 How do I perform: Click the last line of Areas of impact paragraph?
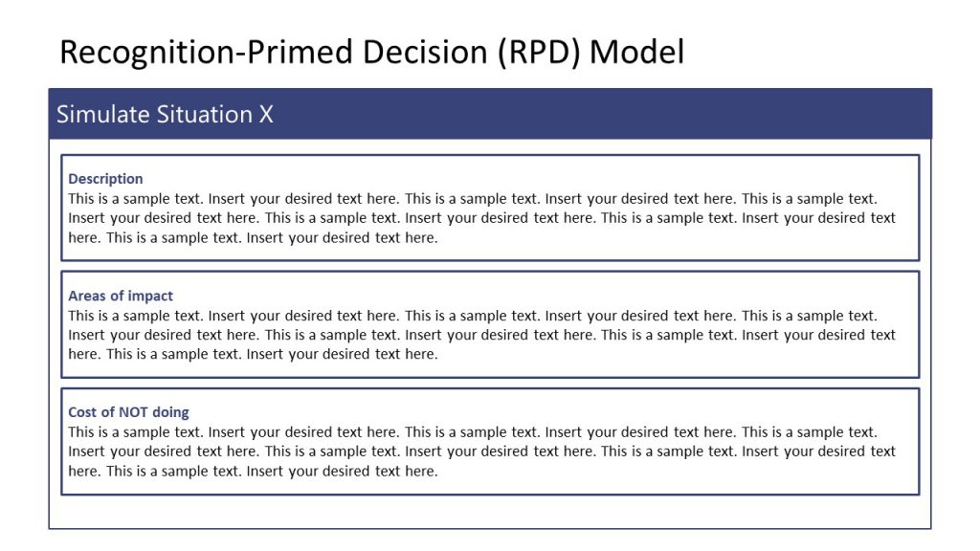[x=253, y=354]
